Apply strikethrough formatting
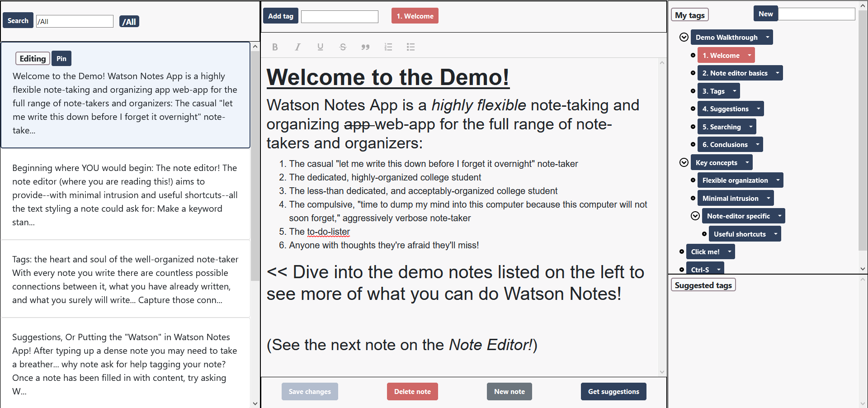Screen dimensions: 868x408 click(x=343, y=47)
